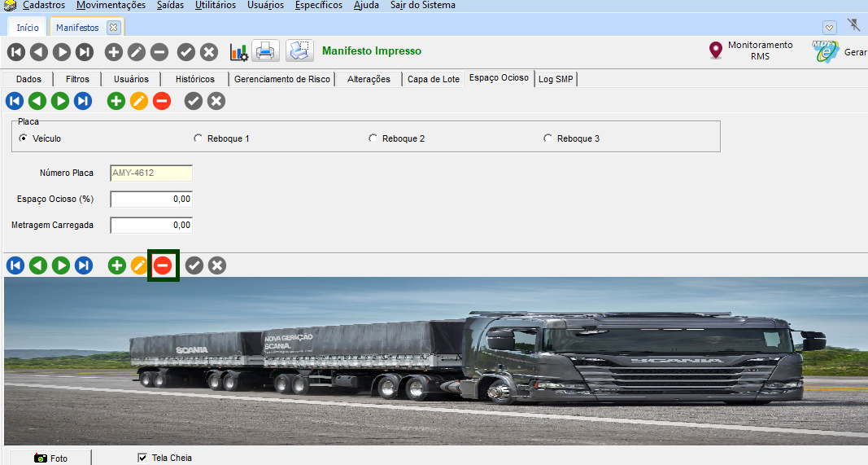Expand the tab list dropdown arrow
The width and height of the screenshot is (868, 465).
[829, 28]
